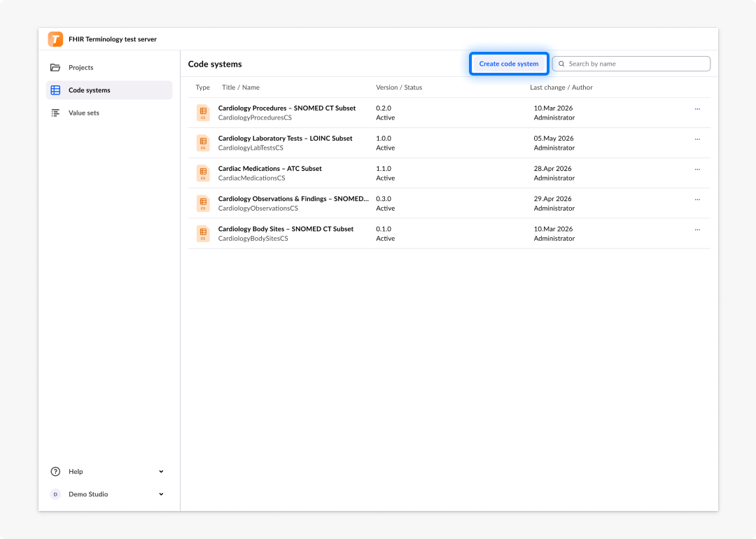The width and height of the screenshot is (756, 539).
Task: Click the 05.May 2026 date
Action: pyautogui.click(x=554, y=139)
